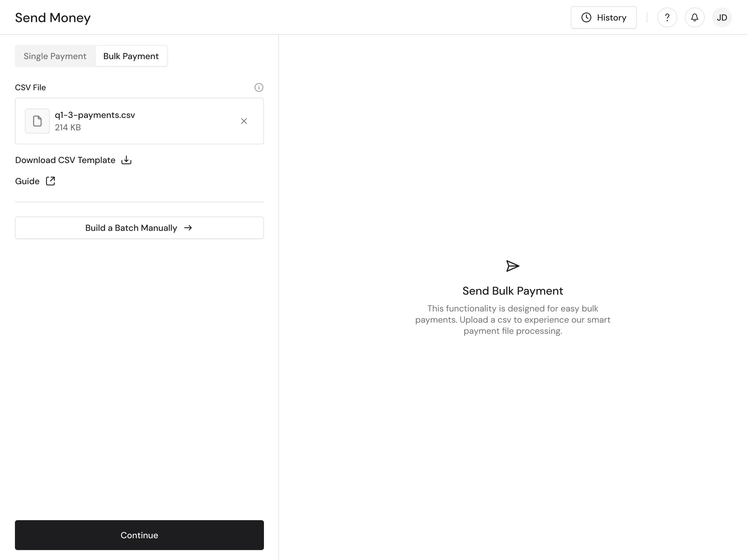Open the Download CSV Template link
The height and width of the screenshot is (560, 747).
(65, 160)
